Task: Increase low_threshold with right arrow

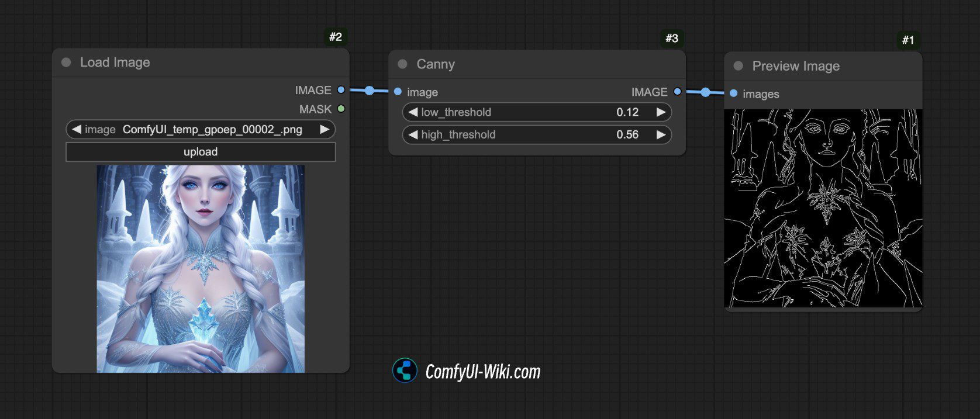Action: click(661, 112)
